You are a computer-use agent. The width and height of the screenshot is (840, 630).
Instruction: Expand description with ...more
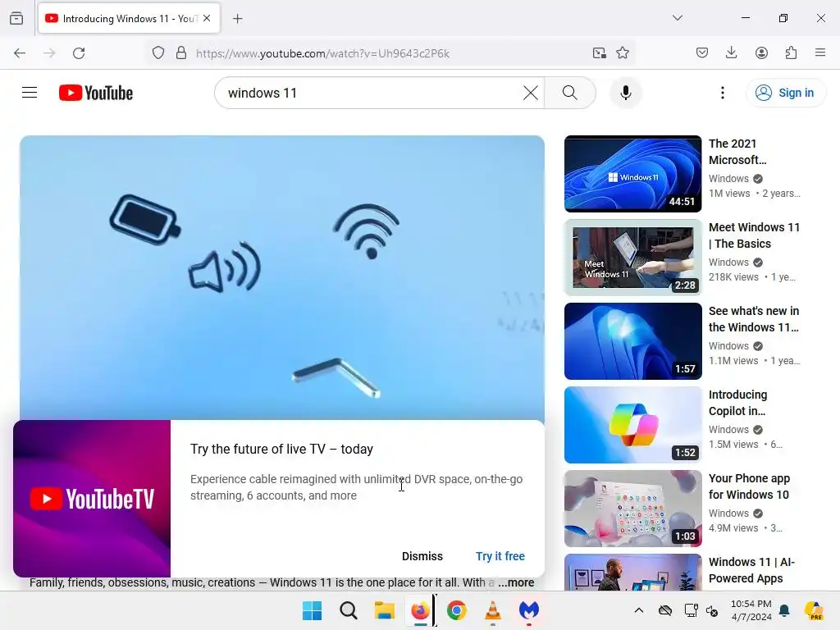pos(517,582)
